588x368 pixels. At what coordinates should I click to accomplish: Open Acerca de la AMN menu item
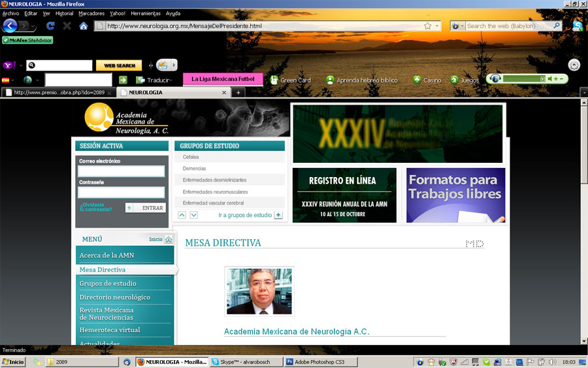(x=106, y=255)
